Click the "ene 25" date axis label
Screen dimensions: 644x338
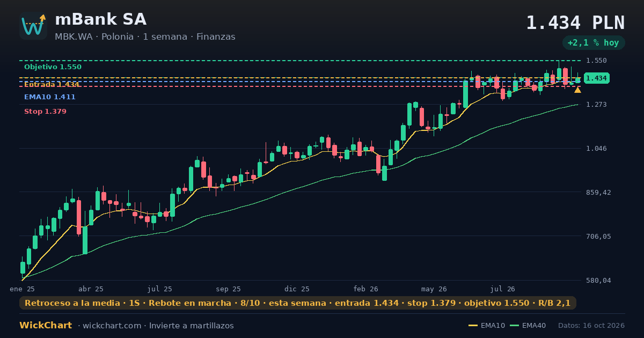point(23,289)
